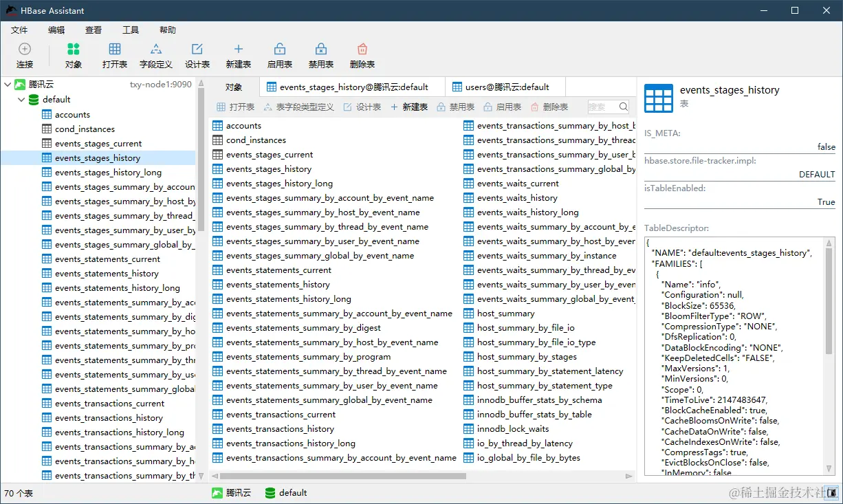Click 删除表 in the object sub-toolbar

[x=549, y=107]
